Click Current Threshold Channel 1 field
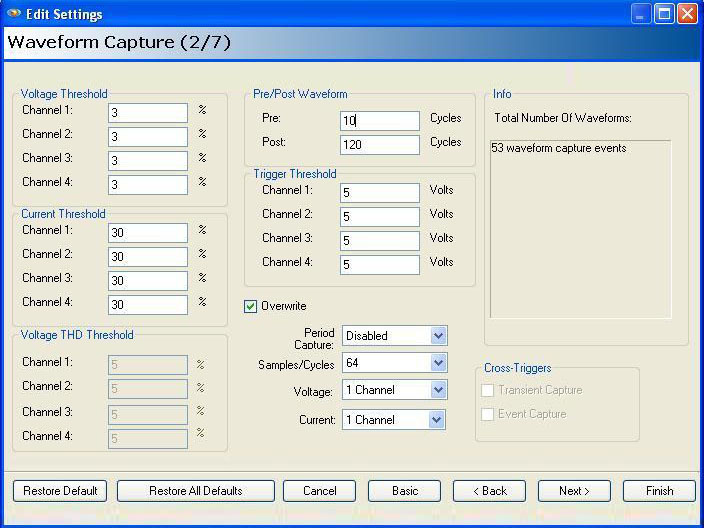This screenshot has width=704, height=528. (x=148, y=233)
